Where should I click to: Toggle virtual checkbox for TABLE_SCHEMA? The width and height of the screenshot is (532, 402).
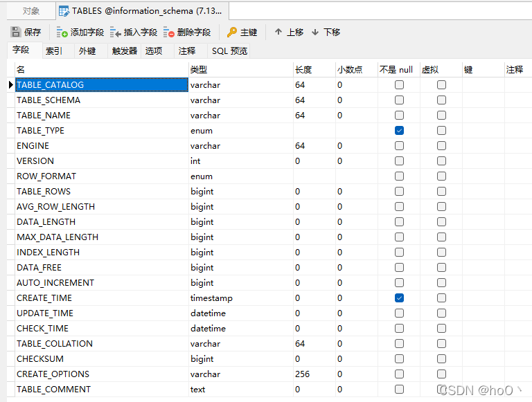coord(441,100)
